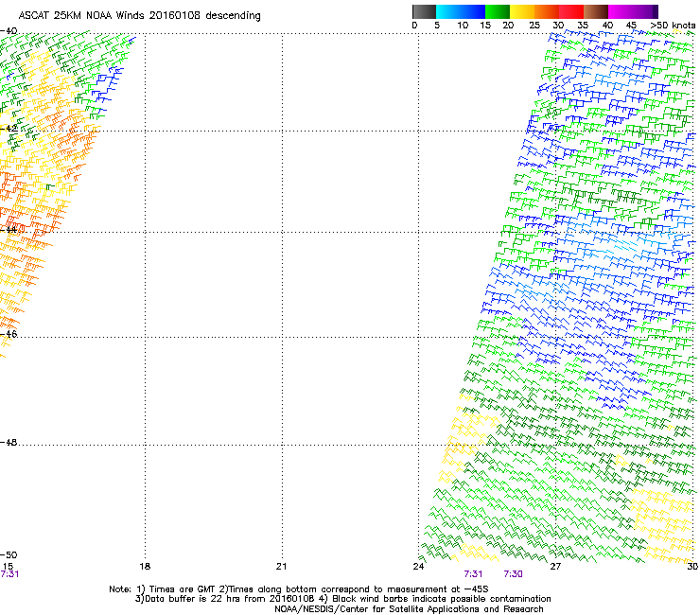Click the purple '7:31' time between longitudes 24 and 27

click(x=473, y=574)
